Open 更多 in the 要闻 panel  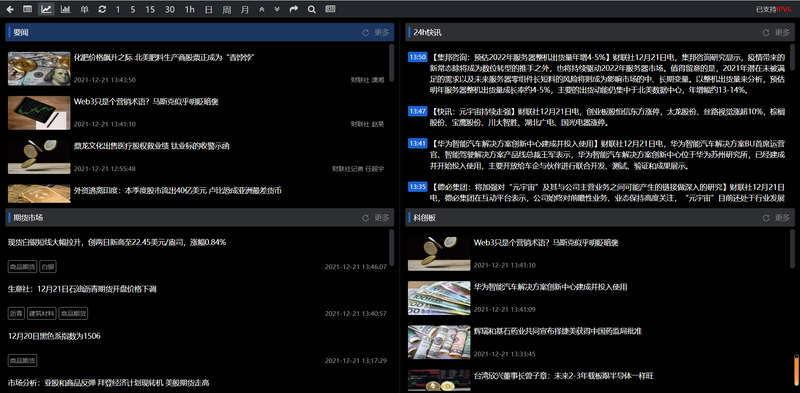pyautogui.click(x=382, y=32)
